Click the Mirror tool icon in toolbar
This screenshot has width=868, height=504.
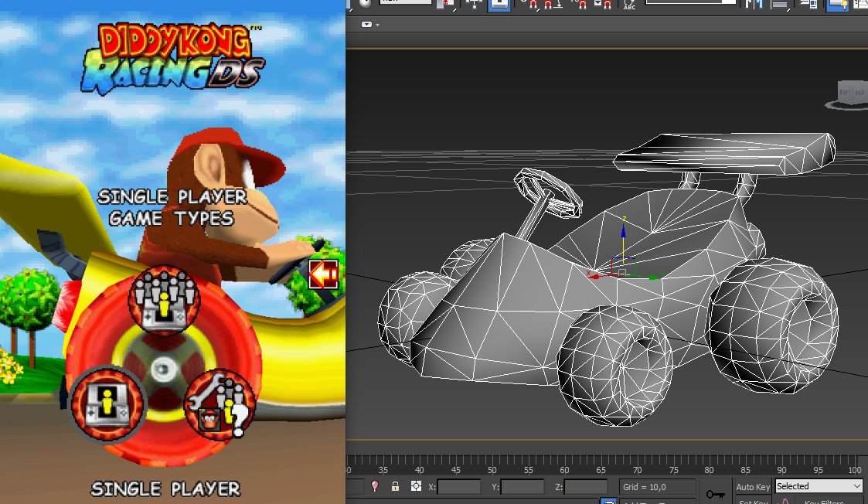[x=754, y=5]
